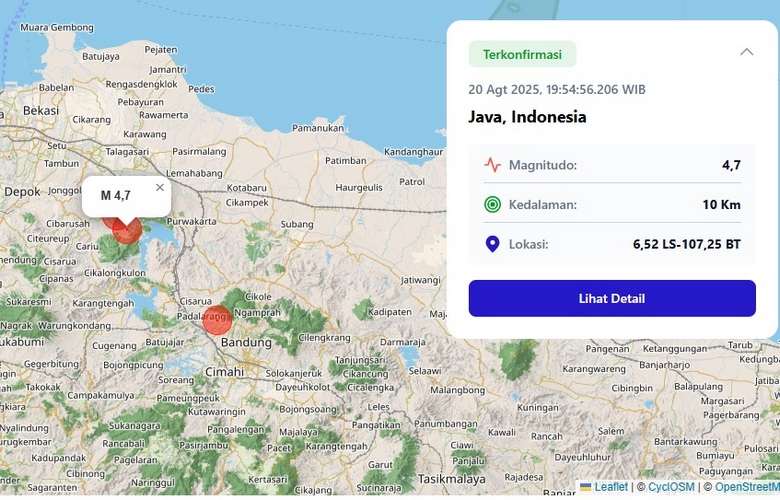Click the Lokasi pin icon

pyautogui.click(x=492, y=244)
